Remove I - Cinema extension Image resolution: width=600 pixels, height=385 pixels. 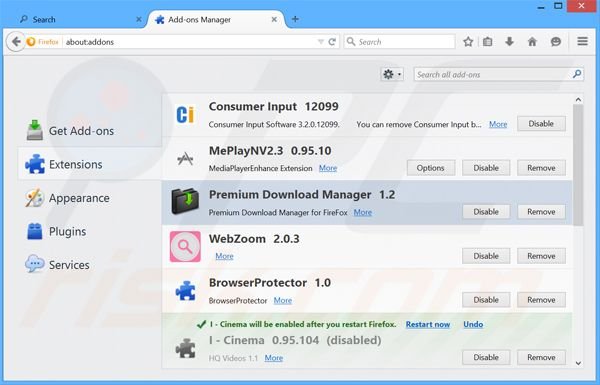coord(541,357)
